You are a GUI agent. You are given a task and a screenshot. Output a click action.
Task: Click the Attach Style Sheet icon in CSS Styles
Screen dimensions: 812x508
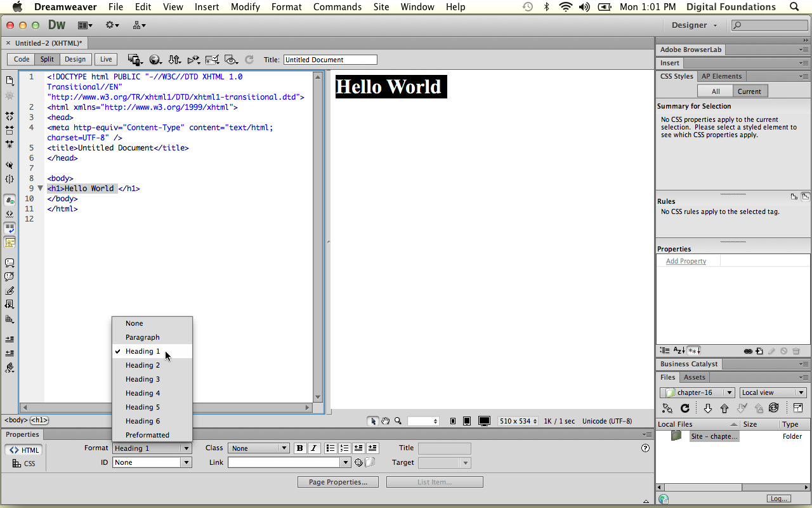click(x=749, y=351)
